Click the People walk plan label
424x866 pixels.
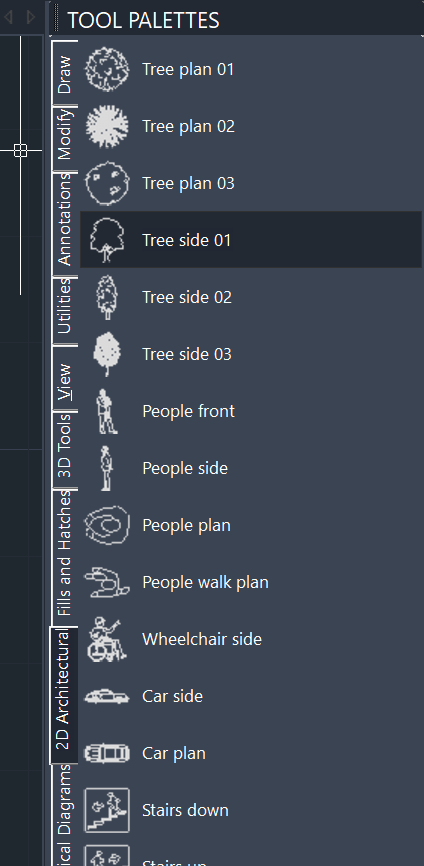pyautogui.click(x=205, y=582)
